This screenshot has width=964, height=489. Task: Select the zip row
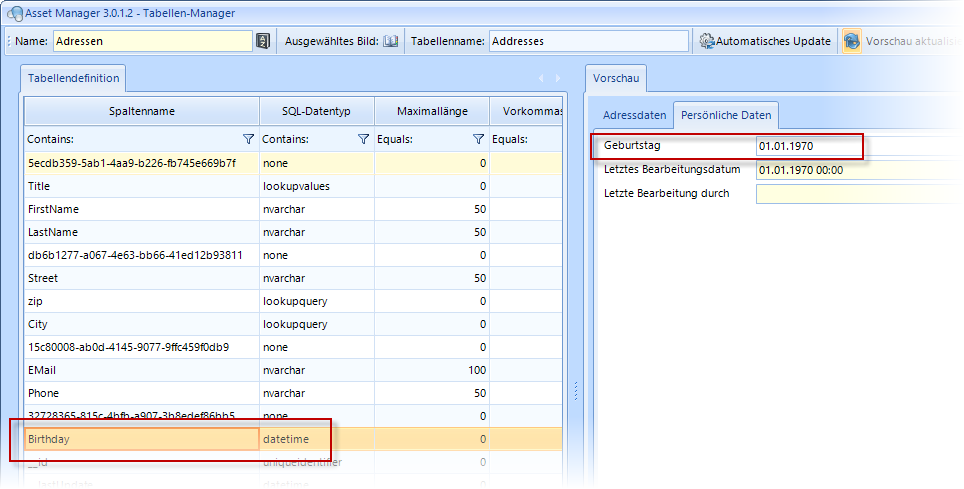(293, 301)
